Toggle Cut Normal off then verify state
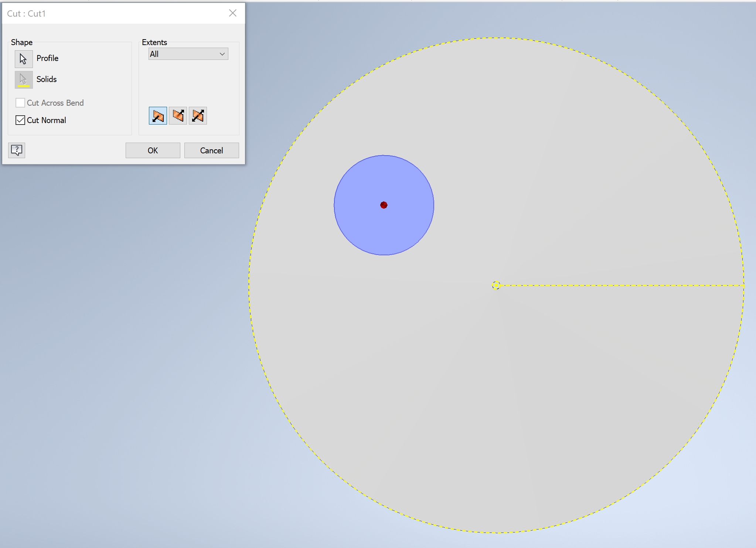 tap(20, 120)
